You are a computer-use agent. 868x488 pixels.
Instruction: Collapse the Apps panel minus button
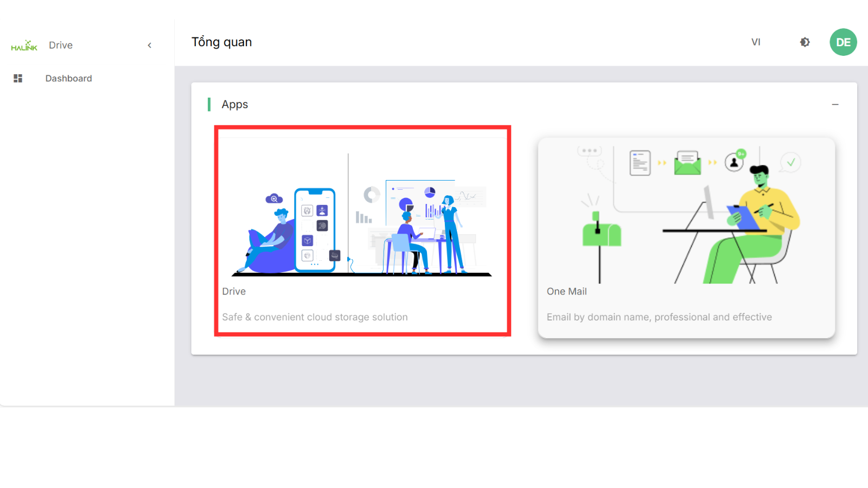tap(835, 105)
